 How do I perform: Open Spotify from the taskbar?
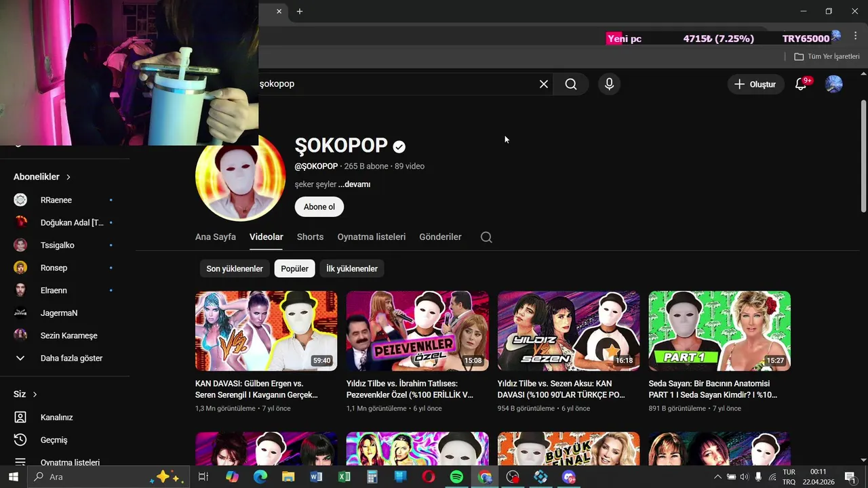(456, 477)
